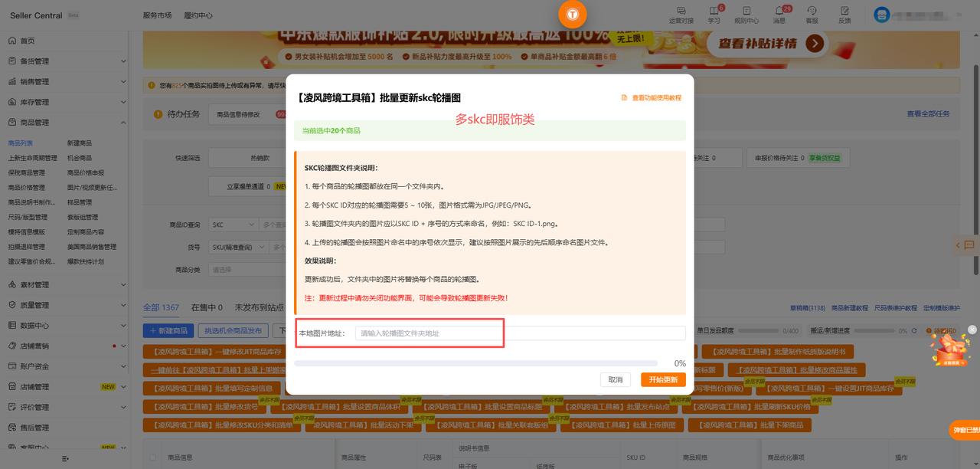The image size is (980, 469).
Task: Expand the 素材管理 menu chevron
Action: tap(123, 284)
